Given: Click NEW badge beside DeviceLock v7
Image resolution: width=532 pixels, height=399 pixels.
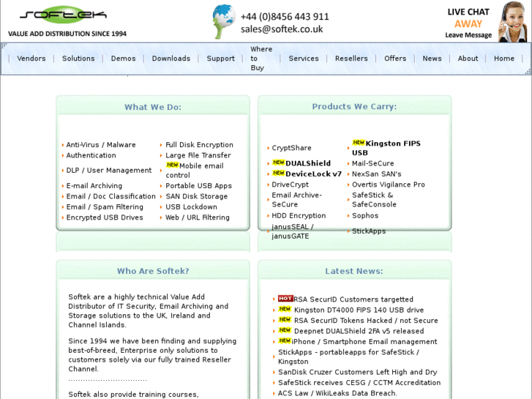Looking at the screenshot, I should [279, 174].
